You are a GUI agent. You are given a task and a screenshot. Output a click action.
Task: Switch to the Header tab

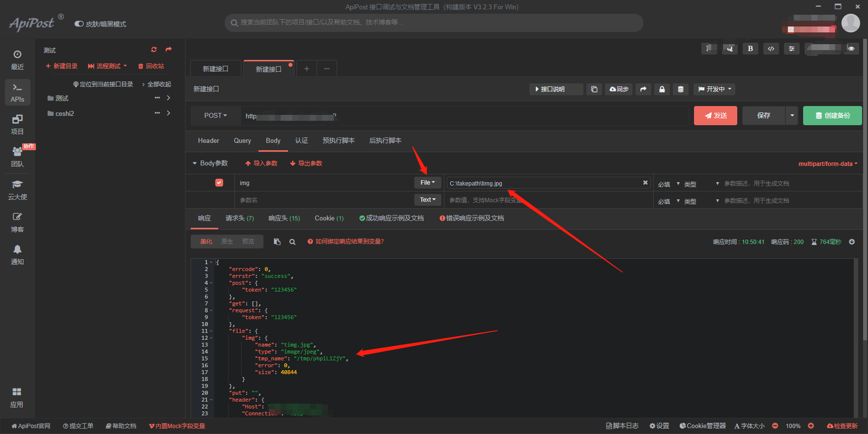pos(208,140)
